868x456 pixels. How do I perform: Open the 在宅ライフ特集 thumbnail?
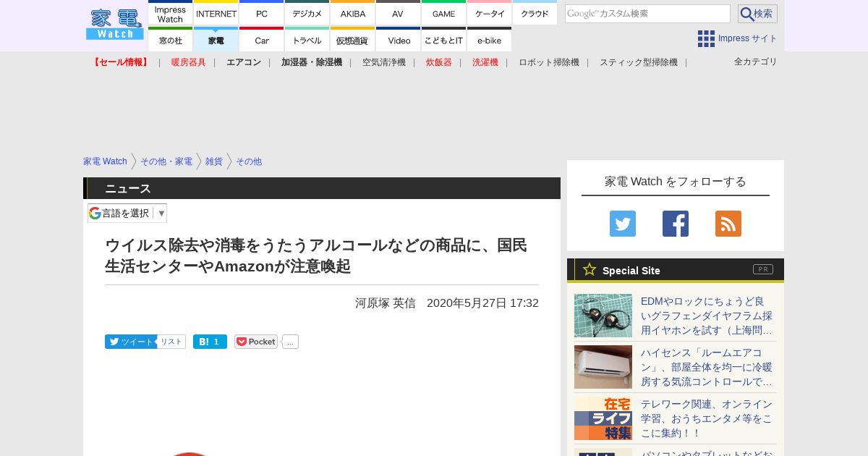(603, 418)
